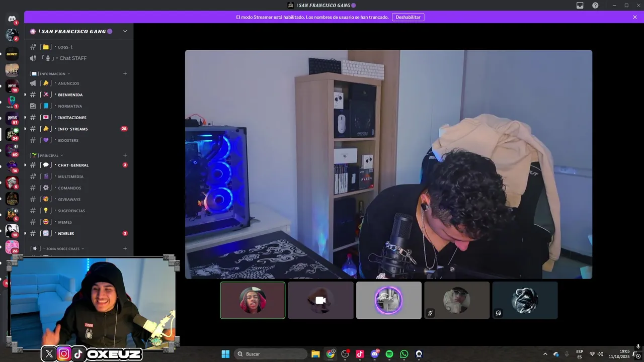Open the server icon with badge 2

point(12,35)
